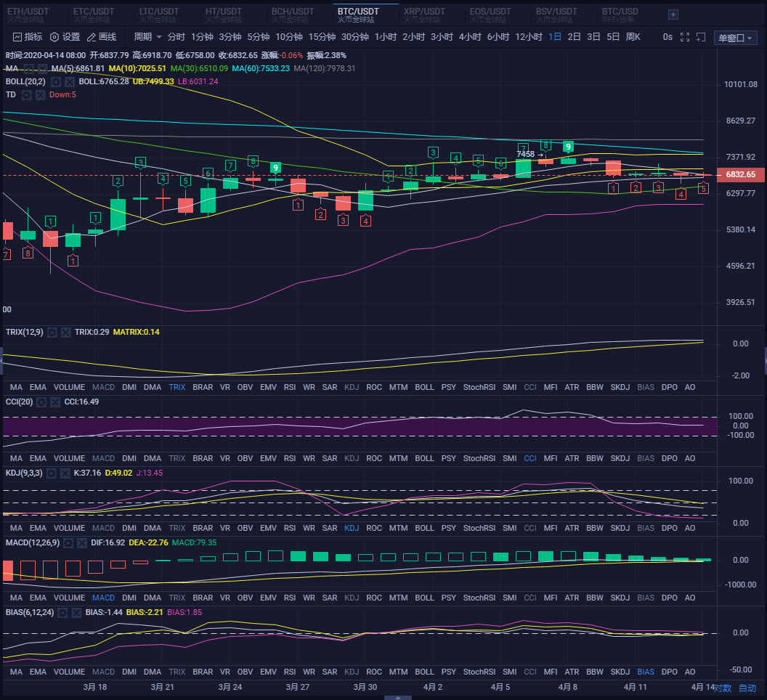Open the 画线 drawing tools
Image resolution: width=767 pixels, height=700 pixels.
(101, 37)
